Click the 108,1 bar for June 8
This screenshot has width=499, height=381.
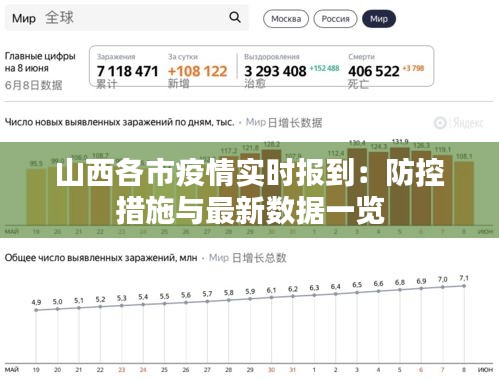464,193
